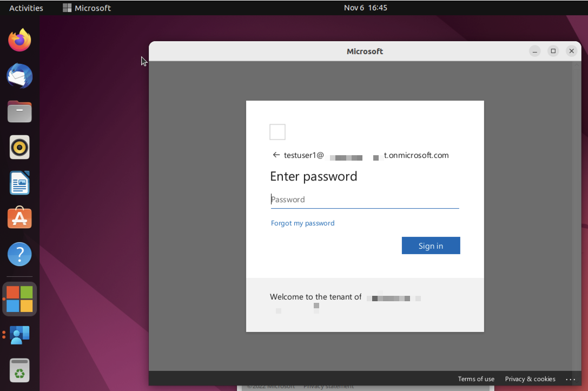Open the Help icon in dock
The width and height of the screenshot is (588, 391).
[20, 254]
